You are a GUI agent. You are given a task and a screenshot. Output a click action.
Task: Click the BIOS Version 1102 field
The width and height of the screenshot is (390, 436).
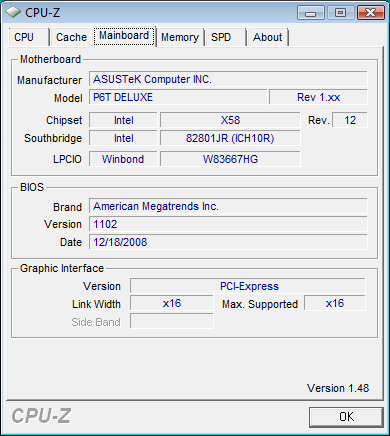(x=228, y=224)
